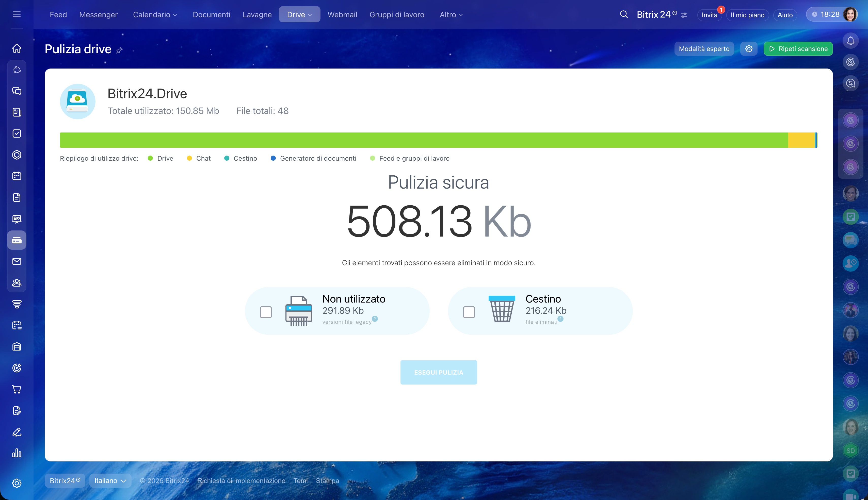The height and width of the screenshot is (500, 868).
Task: Click the help icon beside versioni file legacy
Action: pyautogui.click(x=375, y=319)
